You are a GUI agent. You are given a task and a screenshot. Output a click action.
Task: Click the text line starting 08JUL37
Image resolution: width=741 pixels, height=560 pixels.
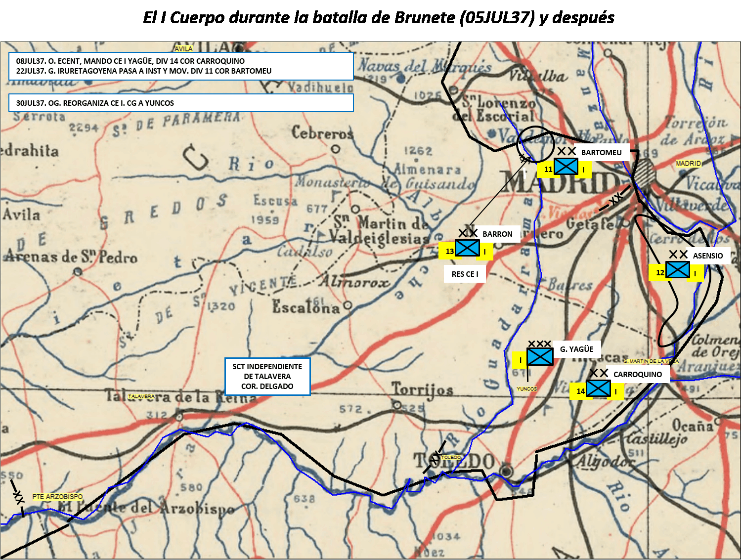[131, 61]
